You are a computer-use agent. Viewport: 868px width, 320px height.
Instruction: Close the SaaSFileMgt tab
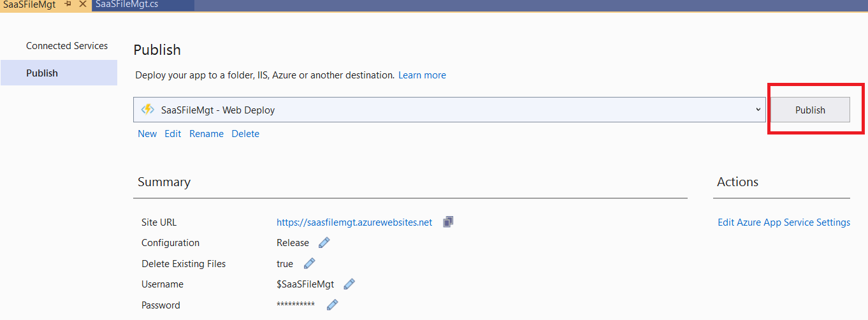point(82,4)
